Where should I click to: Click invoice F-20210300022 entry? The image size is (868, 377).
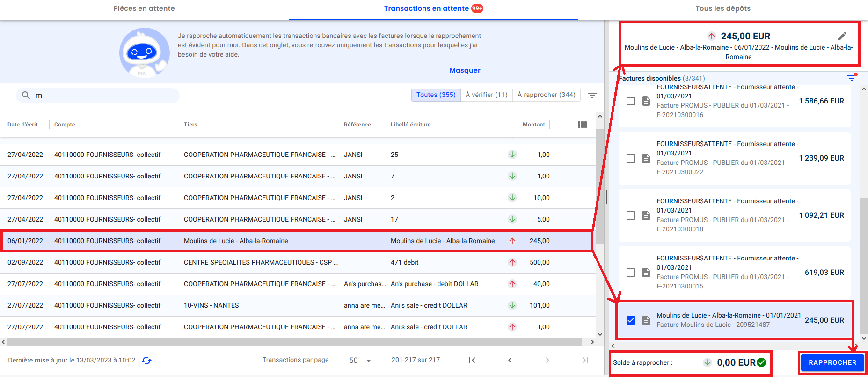pyautogui.click(x=735, y=158)
